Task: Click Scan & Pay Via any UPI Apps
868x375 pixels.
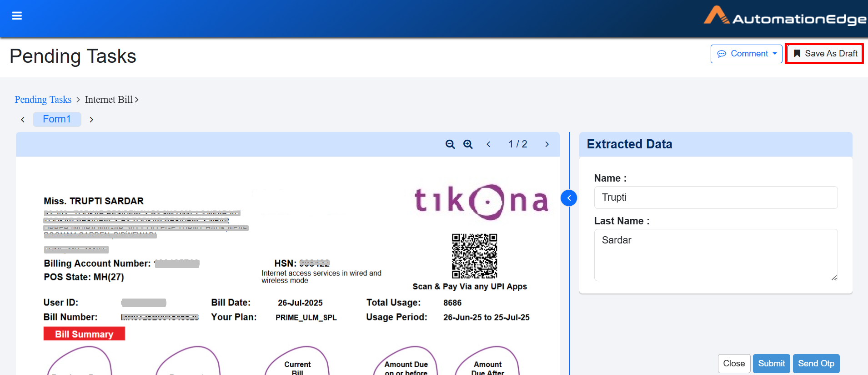Action: coord(470,287)
